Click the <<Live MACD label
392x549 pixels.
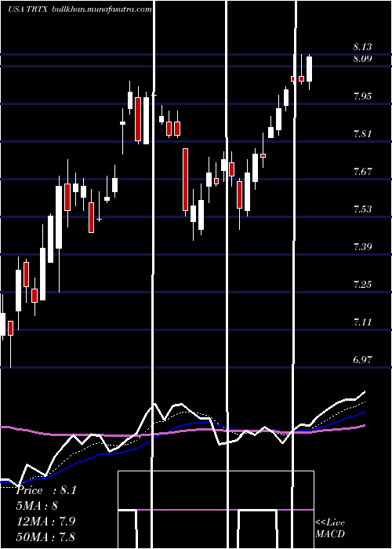coord(330,529)
